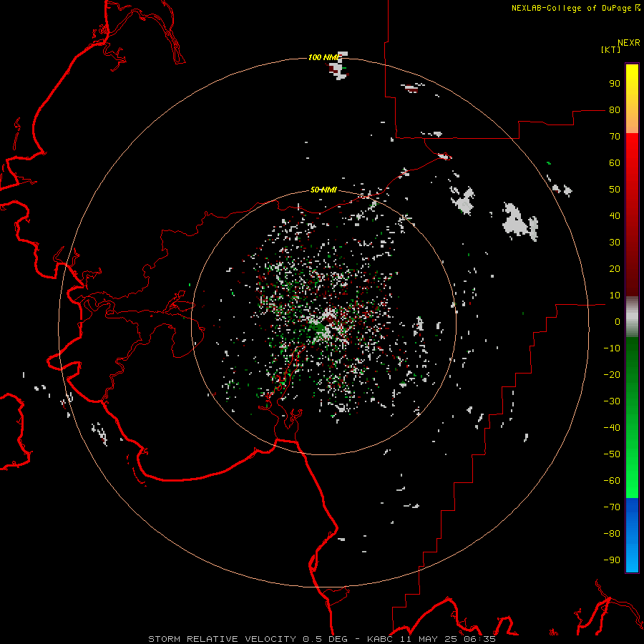Click the 06:35 timestamp in the caption
This screenshot has height=644, width=644.
pyautogui.click(x=479, y=639)
